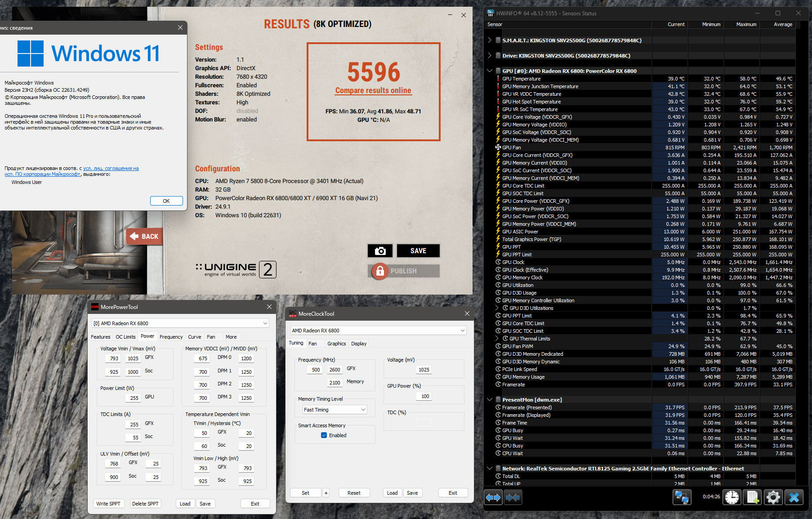
Task: Collapse the GPU [#0] Radeon RX 6800 group
Action: (490, 71)
